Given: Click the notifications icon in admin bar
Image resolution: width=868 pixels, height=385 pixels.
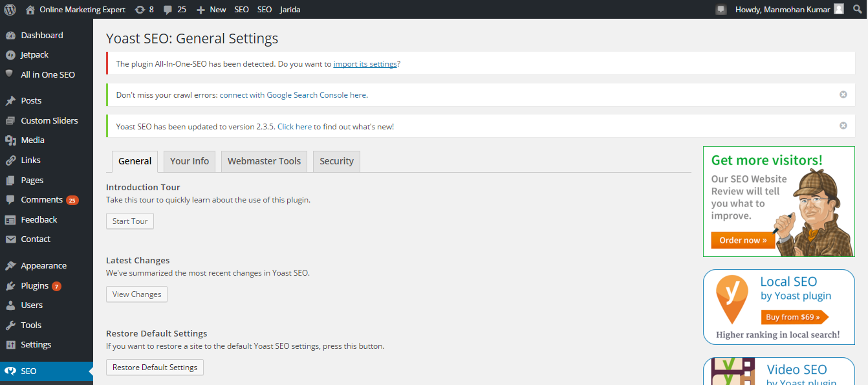Looking at the screenshot, I should tap(721, 10).
